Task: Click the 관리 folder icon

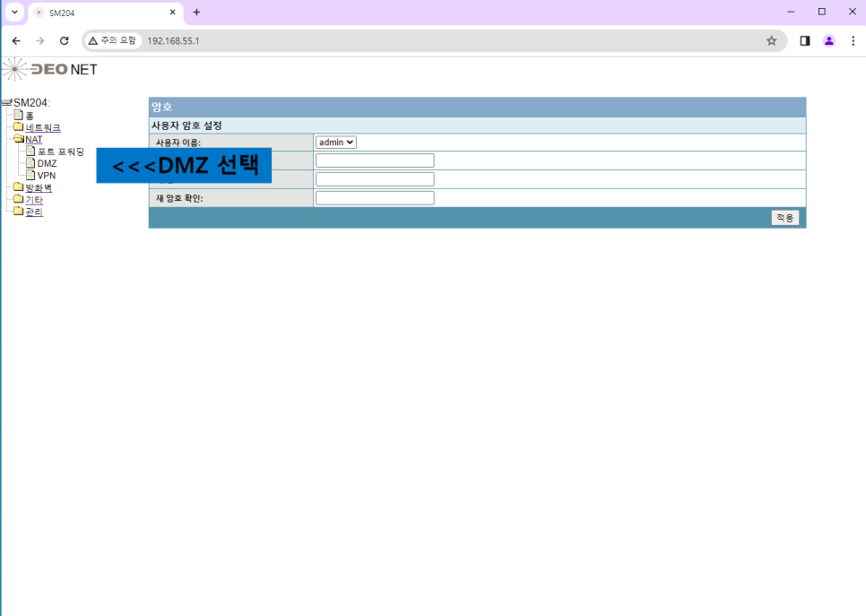Action: click(18, 211)
